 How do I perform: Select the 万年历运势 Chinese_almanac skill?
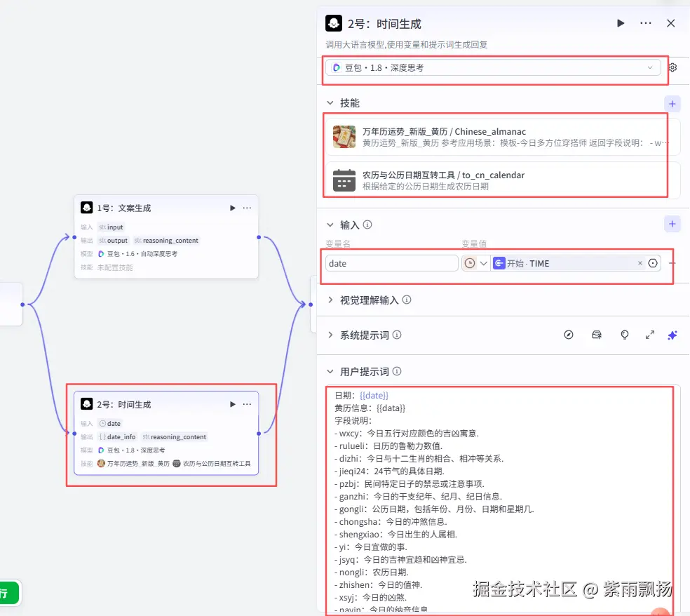tap(503, 137)
